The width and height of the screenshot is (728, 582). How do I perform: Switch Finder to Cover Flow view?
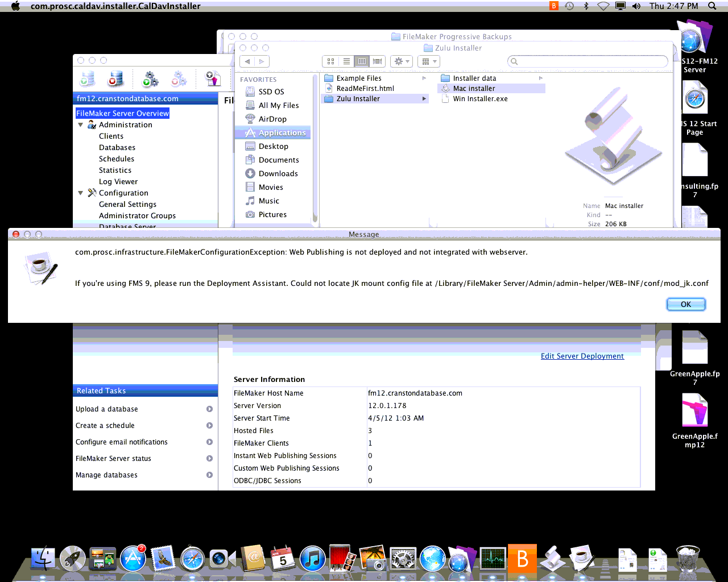(x=378, y=61)
